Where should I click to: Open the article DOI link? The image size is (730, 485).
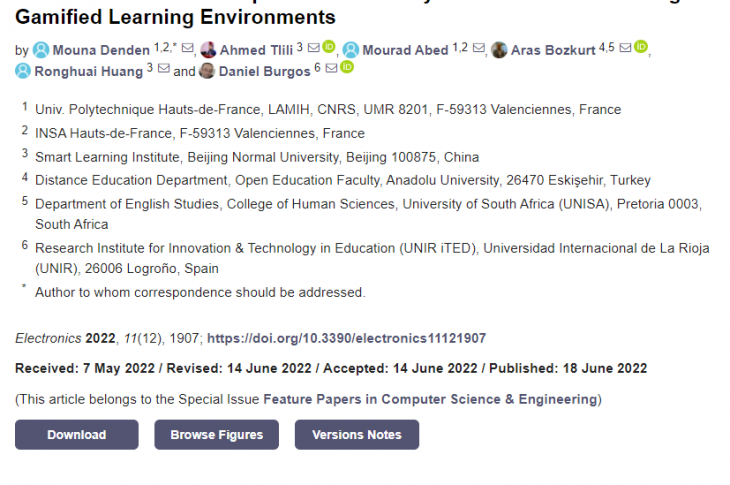click(346, 339)
